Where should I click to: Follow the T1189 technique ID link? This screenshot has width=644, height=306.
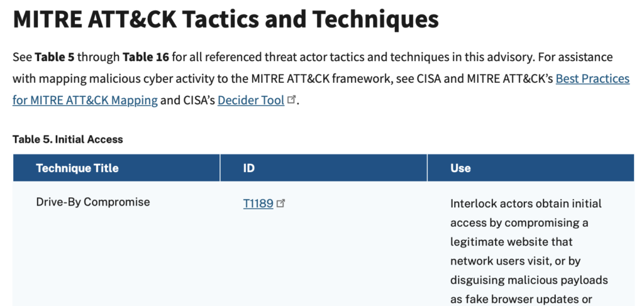(258, 204)
